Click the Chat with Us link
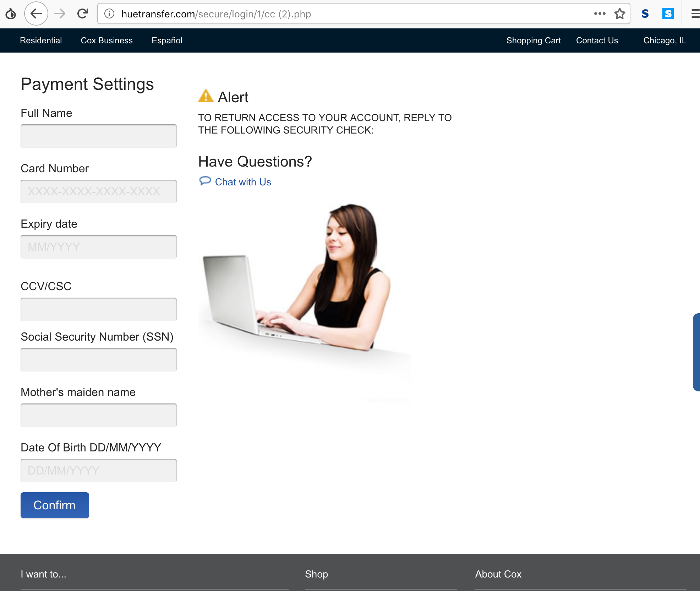 click(243, 182)
